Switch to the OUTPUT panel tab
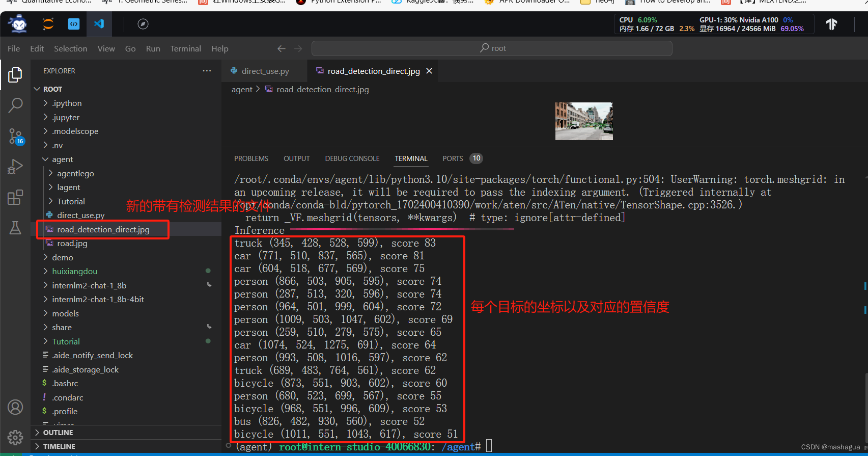868x456 pixels. point(297,158)
